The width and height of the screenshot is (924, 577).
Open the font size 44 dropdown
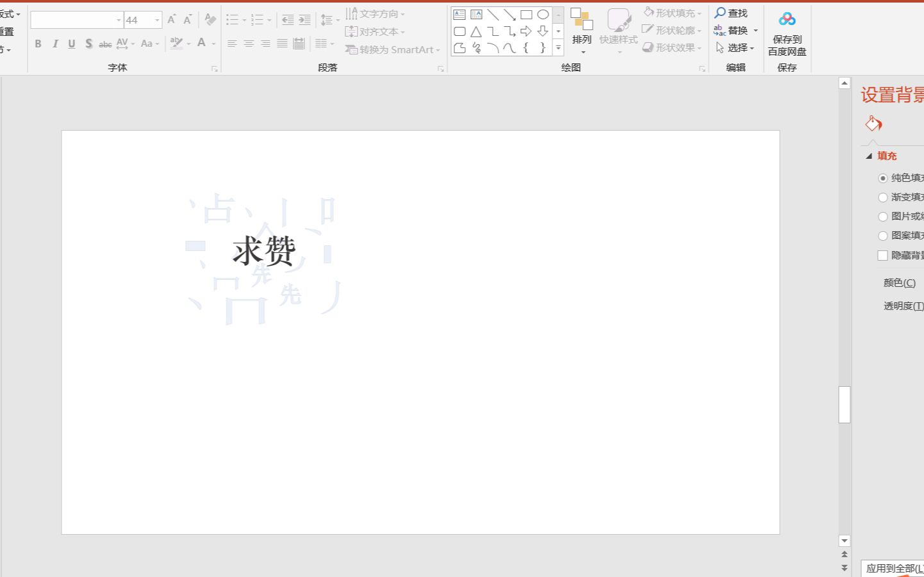[157, 20]
